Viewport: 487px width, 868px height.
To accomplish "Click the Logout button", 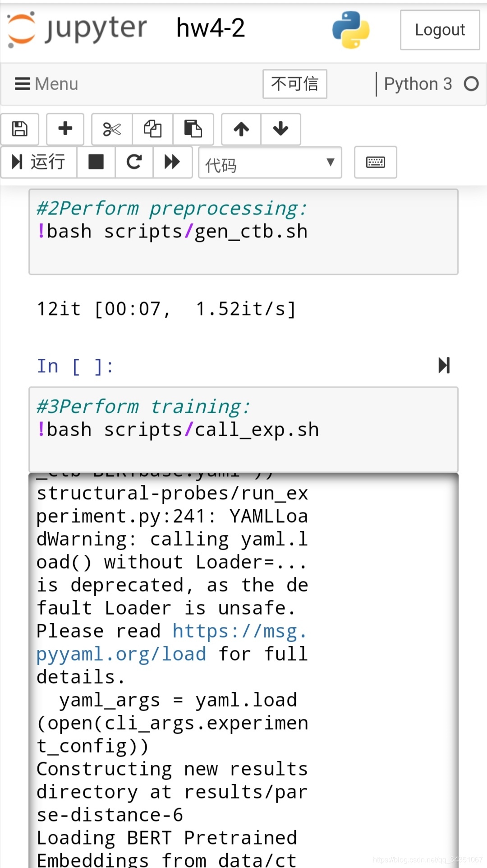I will pyautogui.click(x=440, y=30).
